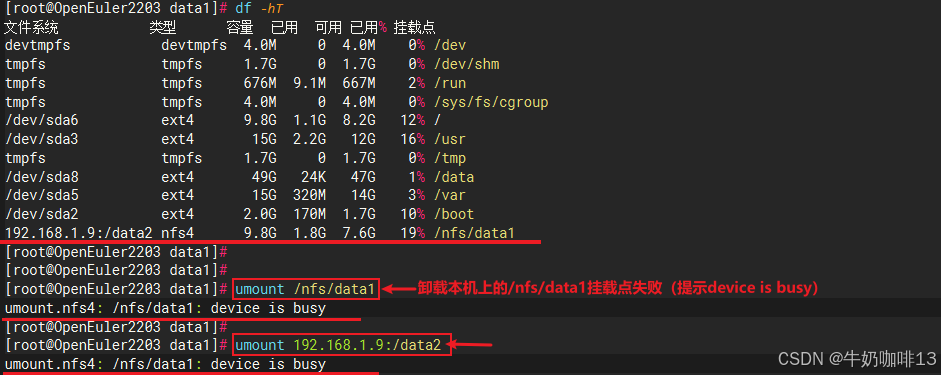The width and height of the screenshot is (941, 375).
Task: Click the 'df -hT' command text
Action: pyautogui.click(x=258, y=8)
